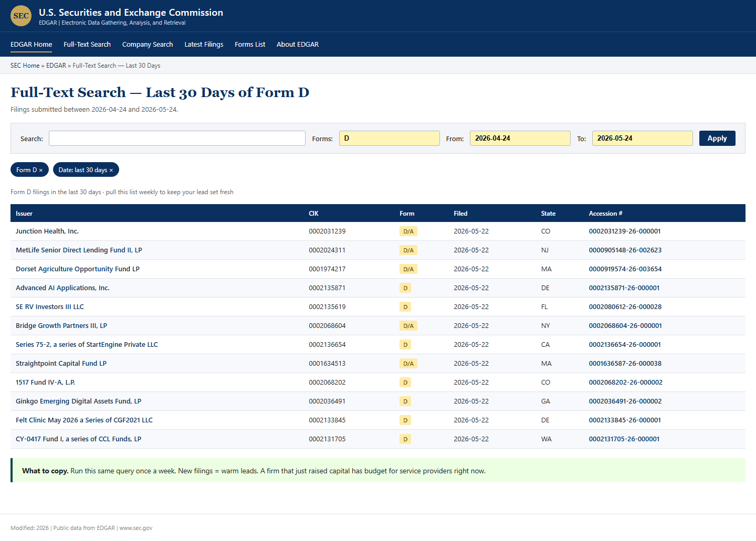The width and height of the screenshot is (756, 541).
Task: Click the Issuer column header
Action: pyautogui.click(x=24, y=214)
